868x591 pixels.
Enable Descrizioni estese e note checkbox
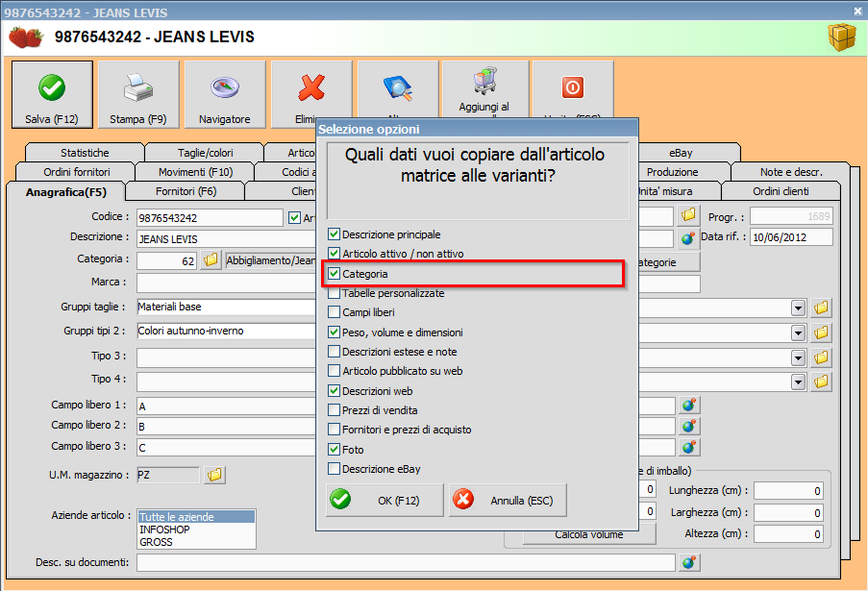pos(334,352)
